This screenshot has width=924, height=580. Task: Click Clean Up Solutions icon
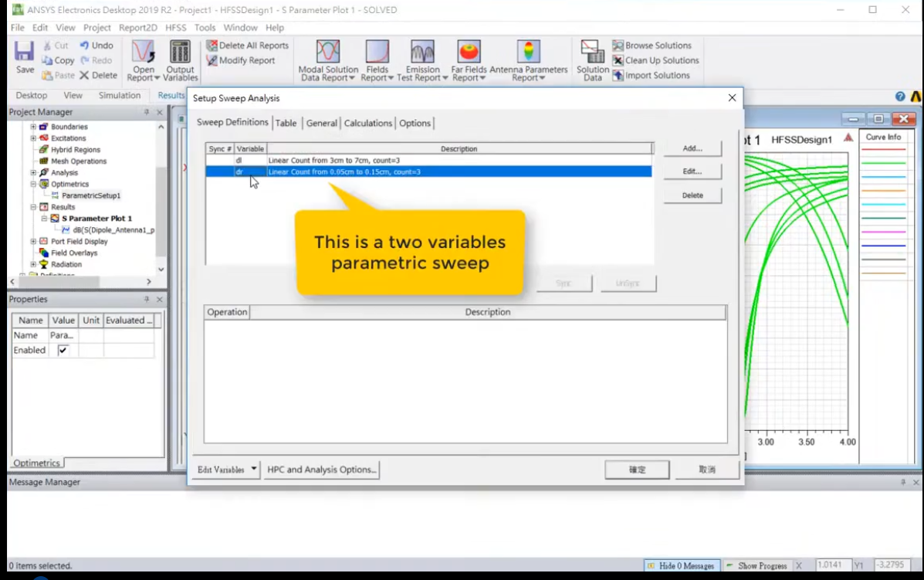tap(618, 60)
